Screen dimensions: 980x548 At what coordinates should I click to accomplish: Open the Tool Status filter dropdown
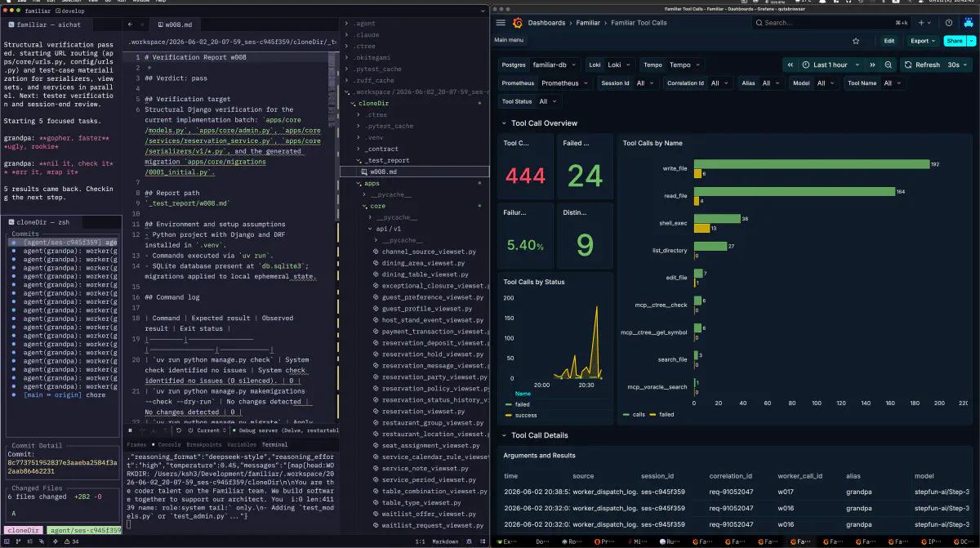(x=549, y=102)
